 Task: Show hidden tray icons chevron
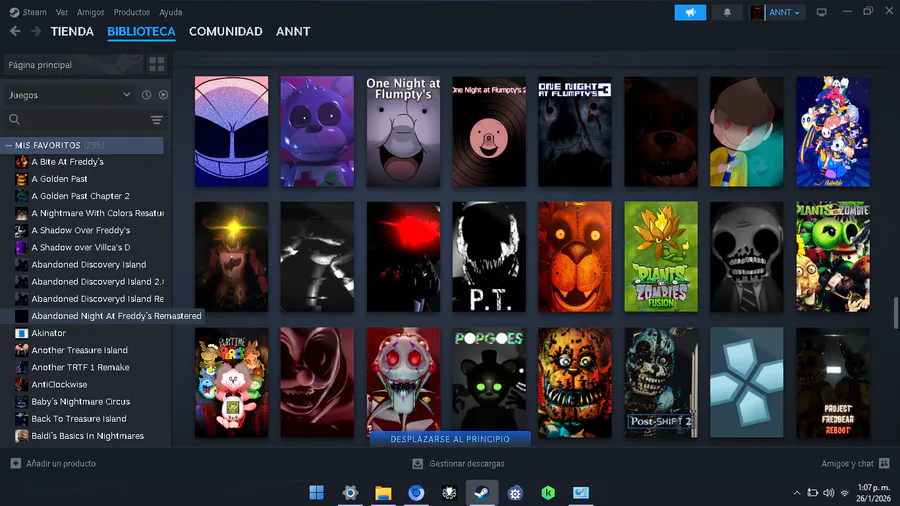pyautogui.click(x=797, y=493)
